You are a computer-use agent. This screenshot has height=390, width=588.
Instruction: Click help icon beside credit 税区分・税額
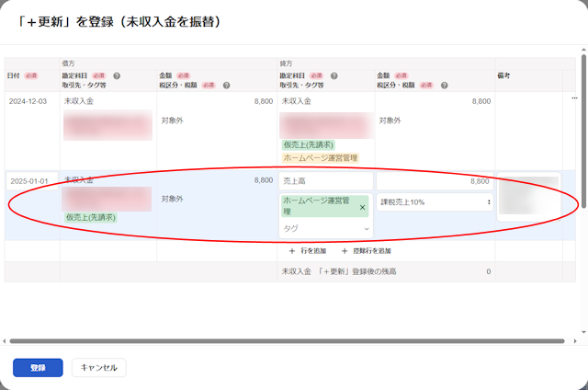[x=443, y=85]
